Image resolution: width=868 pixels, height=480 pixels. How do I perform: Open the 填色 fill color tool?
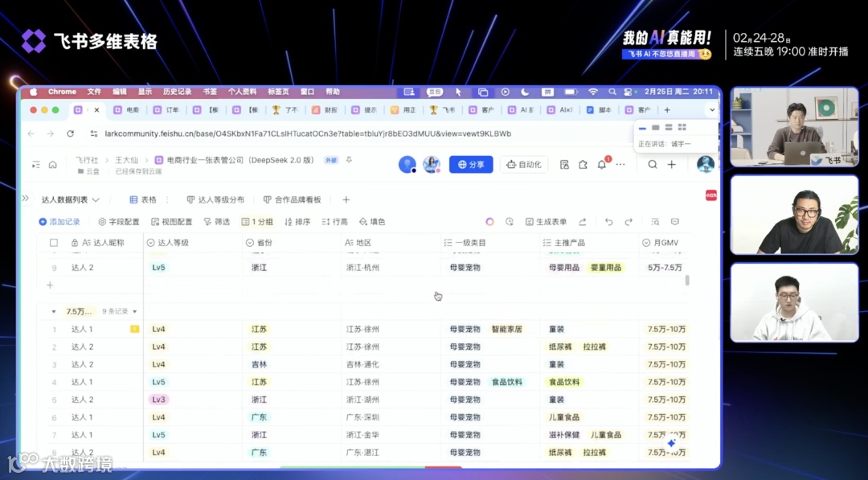[372, 221]
